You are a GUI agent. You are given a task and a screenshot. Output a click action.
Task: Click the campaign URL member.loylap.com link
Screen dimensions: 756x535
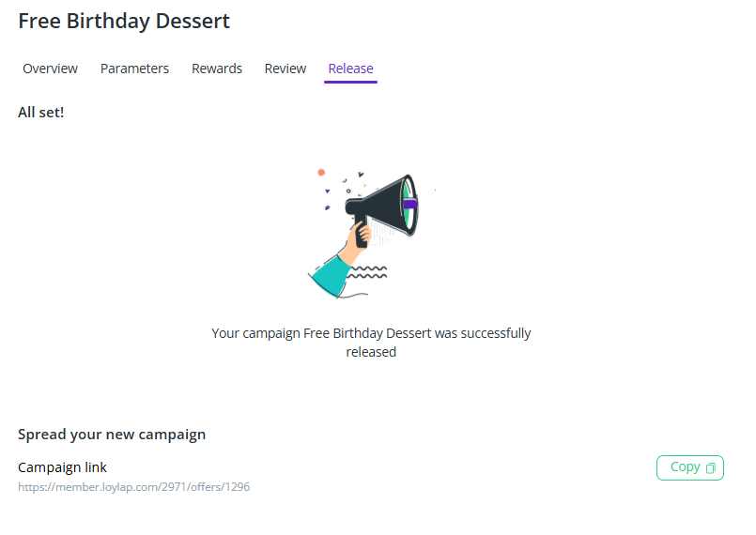(x=134, y=487)
